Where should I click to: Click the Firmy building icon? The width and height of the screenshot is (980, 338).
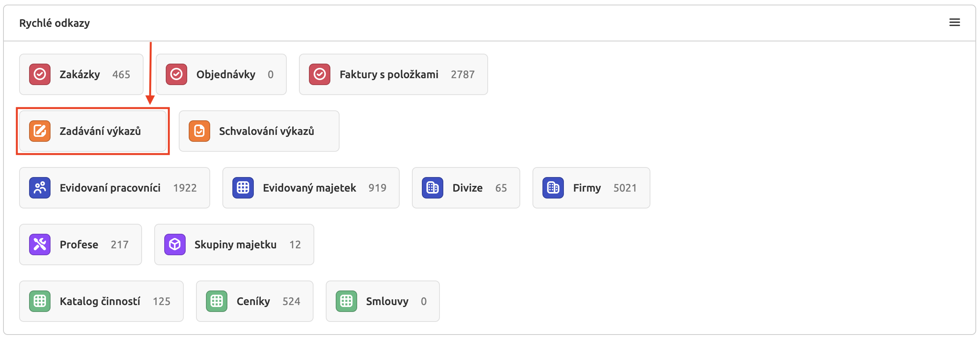(x=554, y=187)
